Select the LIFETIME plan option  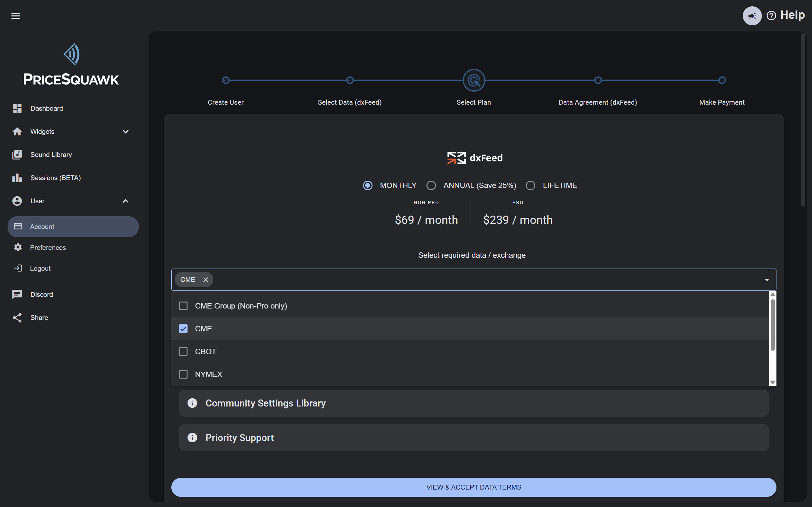click(530, 185)
